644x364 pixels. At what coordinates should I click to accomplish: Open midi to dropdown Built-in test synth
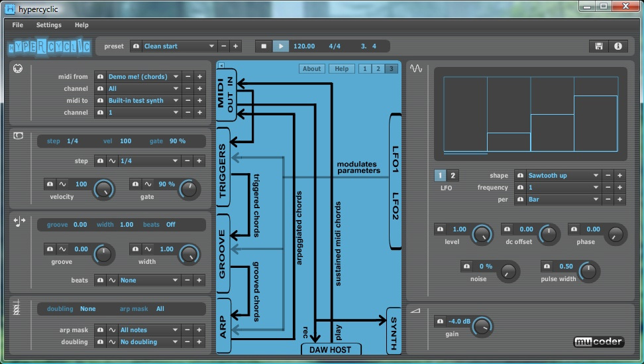pos(143,100)
